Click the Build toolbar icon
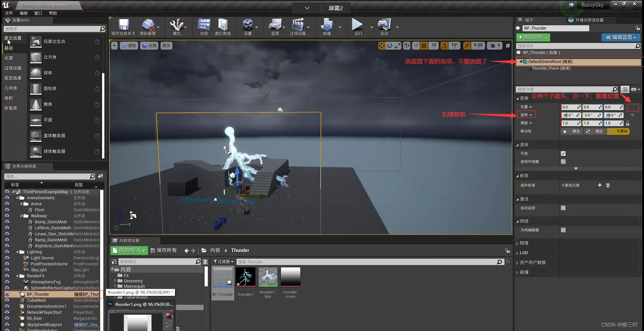Screen dimensions: 644x331 coord(327,25)
